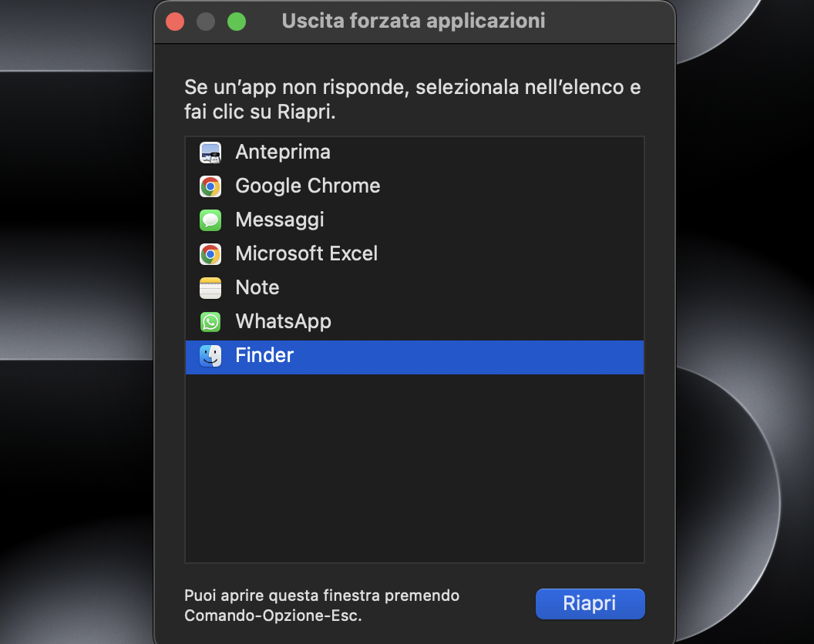Click the Messaggi green speech bubble icon
Image resolution: width=814 pixels, height=644 pixels.
pyautogui.click(x=210, y=220)
